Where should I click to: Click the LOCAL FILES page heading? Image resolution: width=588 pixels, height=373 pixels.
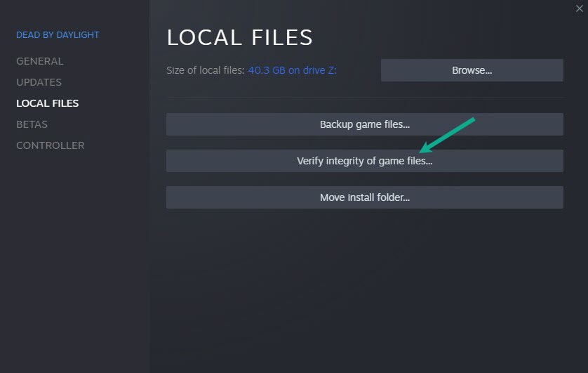tap(239, 37)
